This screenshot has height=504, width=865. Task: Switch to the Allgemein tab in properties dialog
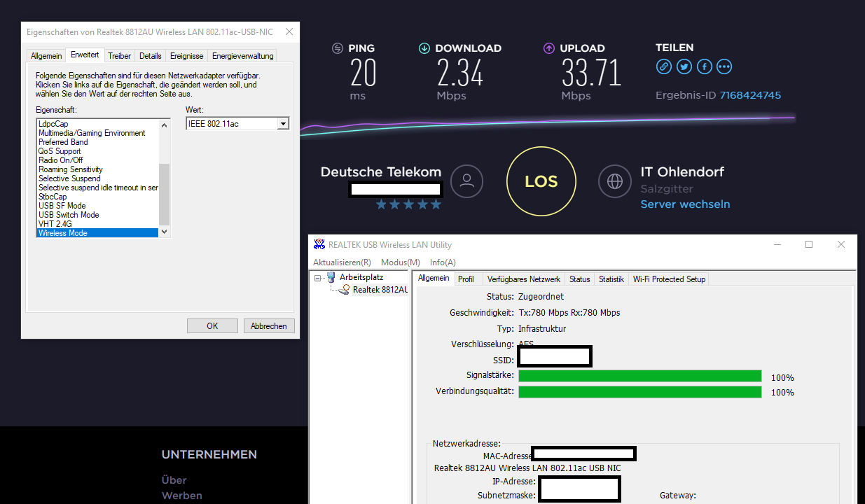point(46,55)
